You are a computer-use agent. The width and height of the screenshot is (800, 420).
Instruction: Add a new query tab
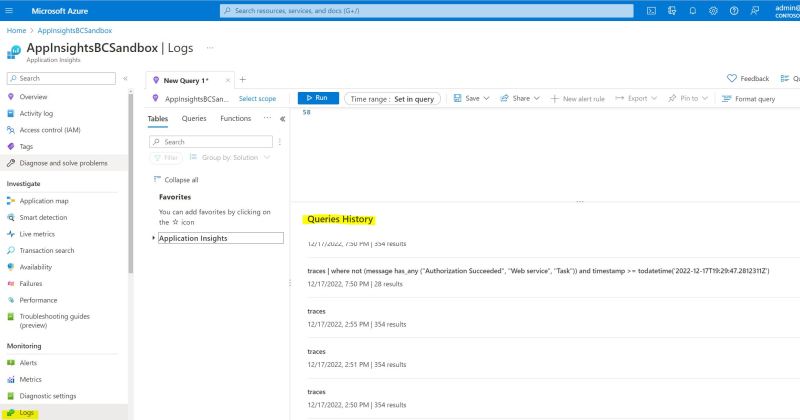click(243, 80)
